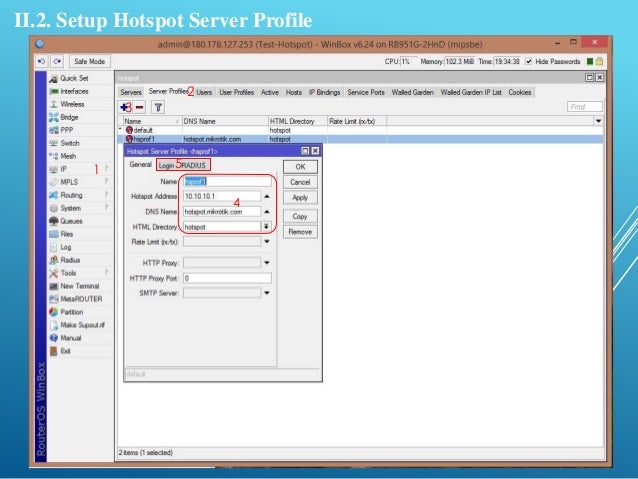The image size is (638, 479).
Task: Click the filter funnel icon
Action: 158,107
